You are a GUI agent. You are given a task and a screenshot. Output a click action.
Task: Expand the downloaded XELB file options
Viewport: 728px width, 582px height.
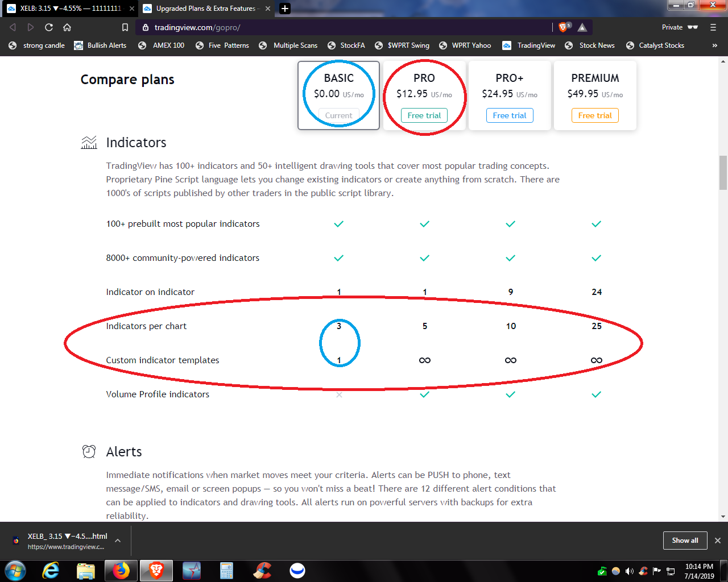pyautogui.click(x=118, y=541)
